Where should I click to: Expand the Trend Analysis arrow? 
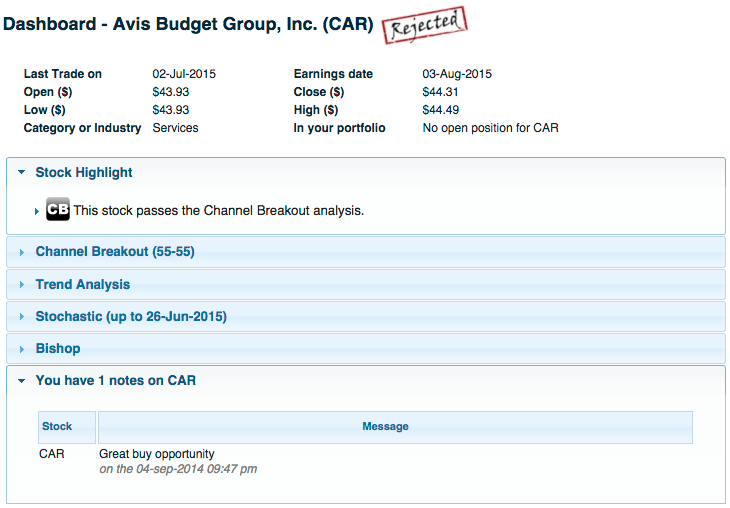point(22,284)
